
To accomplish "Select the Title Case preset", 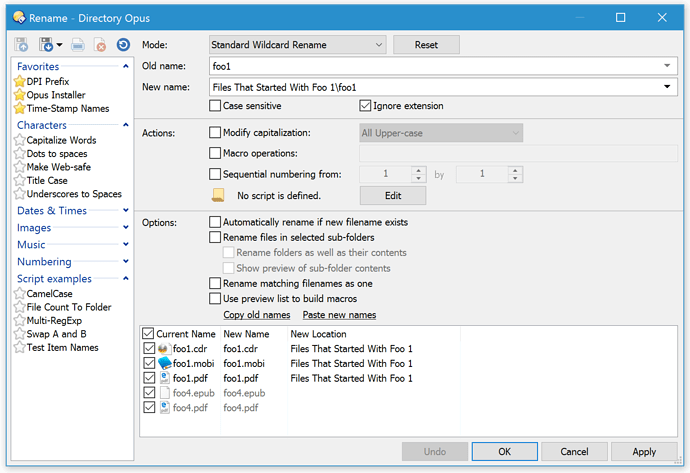I will pos(47,180).
